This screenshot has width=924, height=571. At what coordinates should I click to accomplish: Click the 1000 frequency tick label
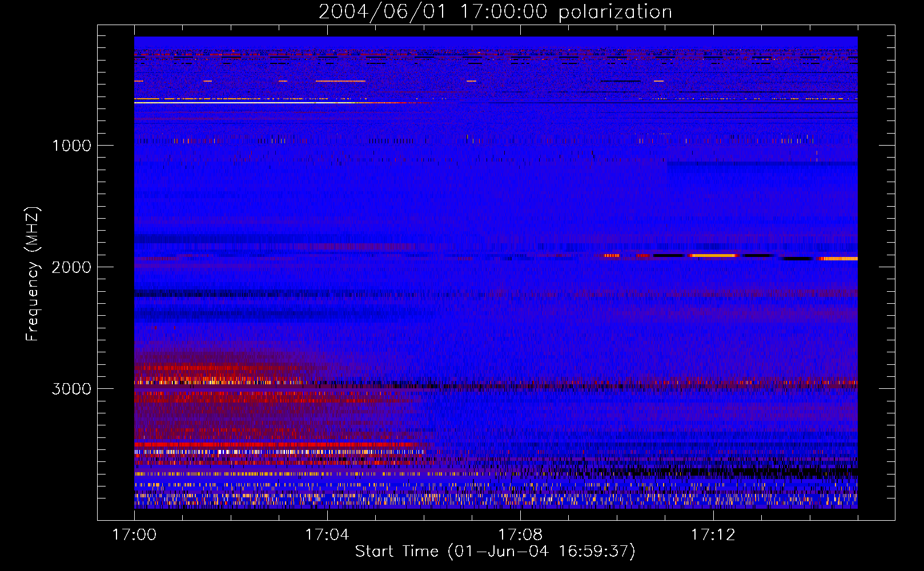pyautogui.click(x=71, y=146)
